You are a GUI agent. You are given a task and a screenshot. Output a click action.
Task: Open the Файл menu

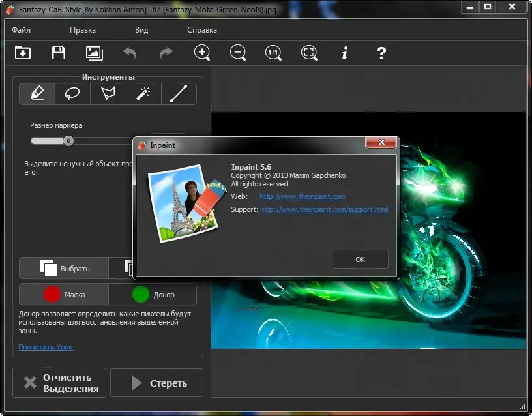pyautogui.click(x=21, y=30)
